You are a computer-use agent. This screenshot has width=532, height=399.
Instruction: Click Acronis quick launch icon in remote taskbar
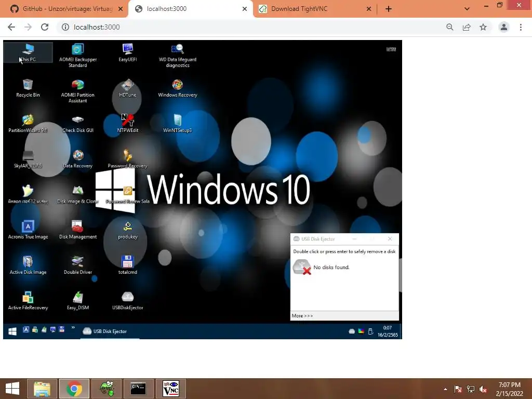(26, 329)
